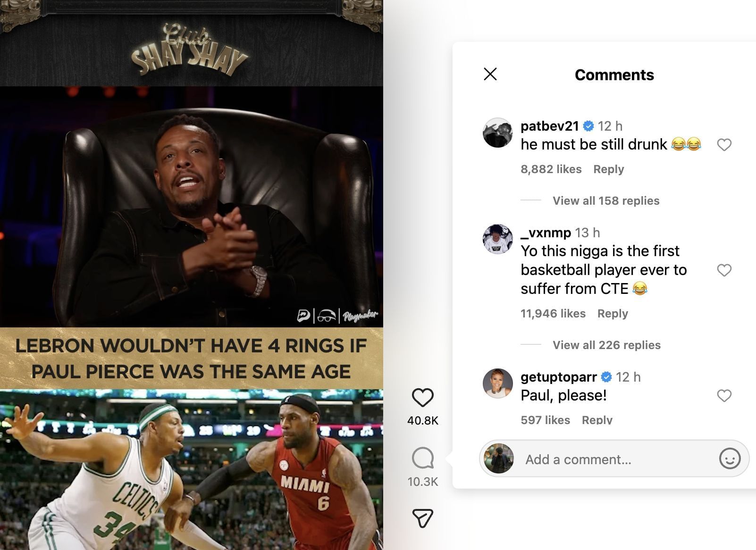
Task: Reply to _vxnmp's comment
Action: tap(613, 314)
